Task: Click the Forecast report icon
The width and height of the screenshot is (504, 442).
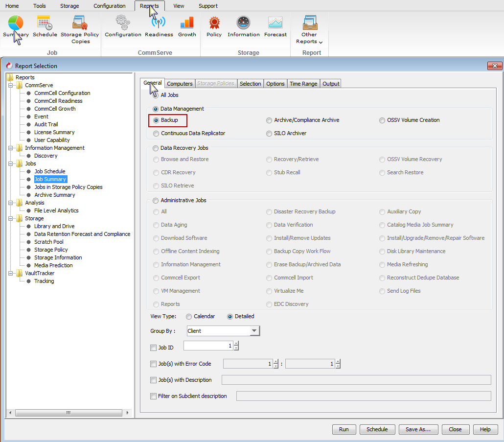Action: point(275,23)
